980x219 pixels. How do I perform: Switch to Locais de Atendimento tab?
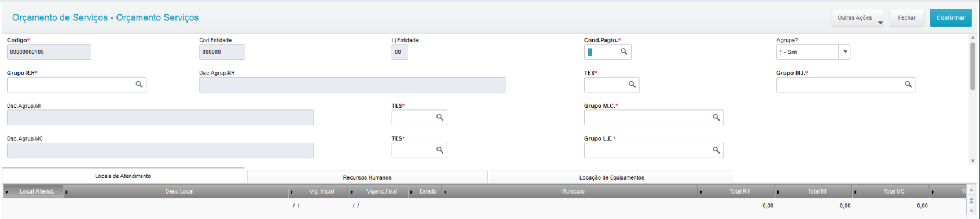pyautogui.click(x=123, y=176)
